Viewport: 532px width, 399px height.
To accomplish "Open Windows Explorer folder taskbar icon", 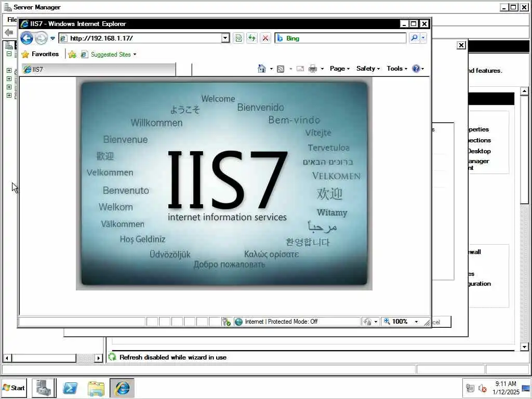I will point(96,388).
